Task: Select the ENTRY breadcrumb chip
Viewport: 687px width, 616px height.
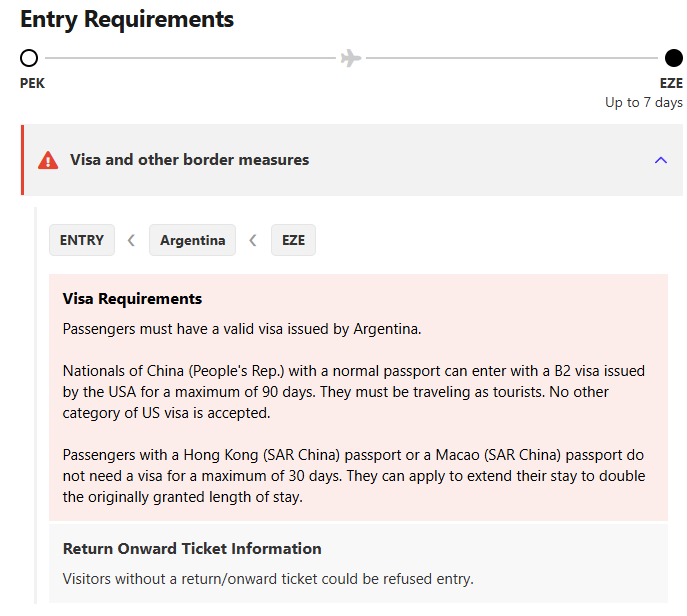Action: 82,240
